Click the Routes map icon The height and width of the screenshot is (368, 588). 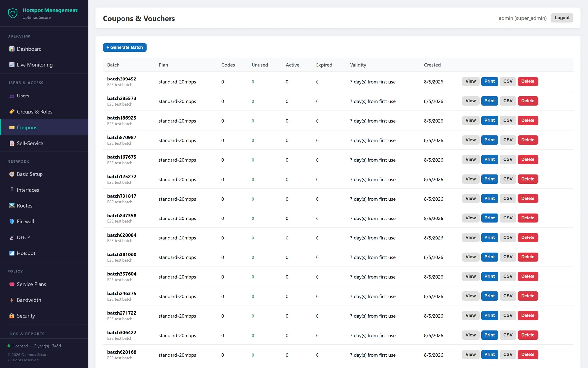[12, 206]
